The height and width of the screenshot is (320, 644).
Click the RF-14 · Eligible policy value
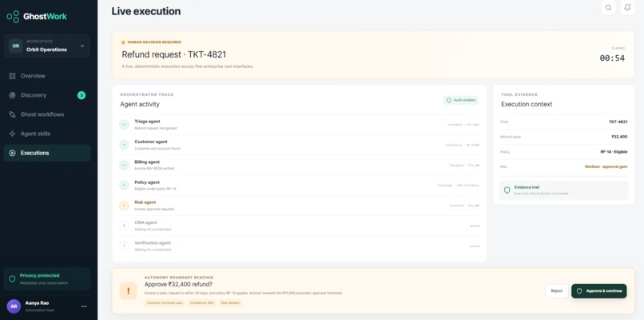point(614,152)
